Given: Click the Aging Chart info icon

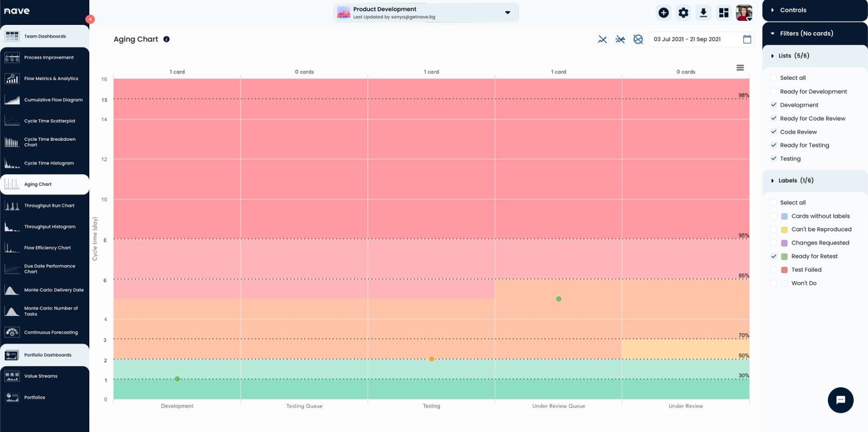Looking at the screenshot, I should (x=166, y=40).
